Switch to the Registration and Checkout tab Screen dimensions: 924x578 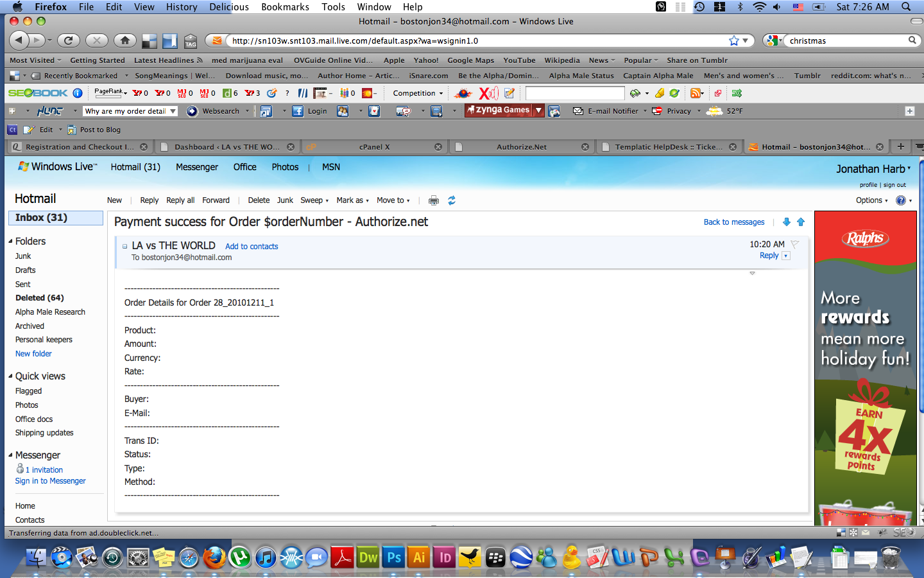(80, 147)
